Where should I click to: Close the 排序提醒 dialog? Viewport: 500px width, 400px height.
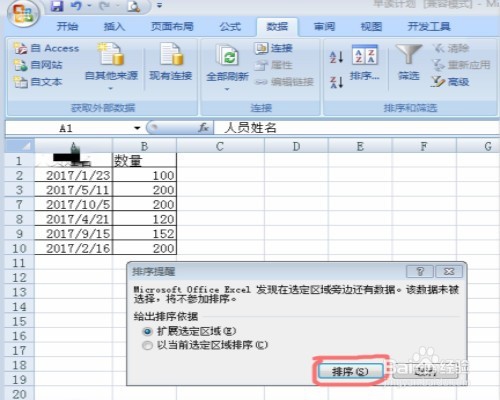pyautogui.click(x=449, y=272)
